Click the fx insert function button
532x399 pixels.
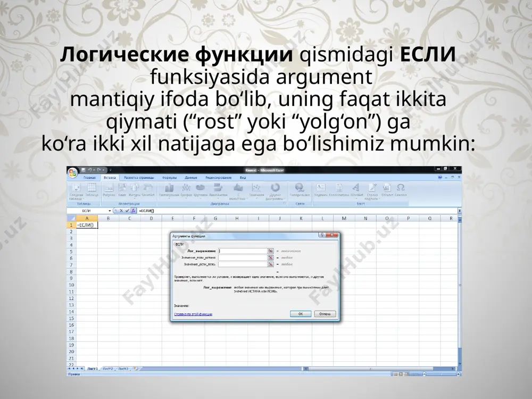(134, 211)
